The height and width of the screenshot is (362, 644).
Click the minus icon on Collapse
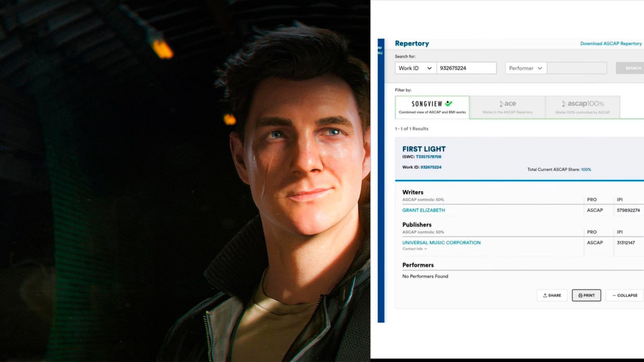[x=613, y=296]
